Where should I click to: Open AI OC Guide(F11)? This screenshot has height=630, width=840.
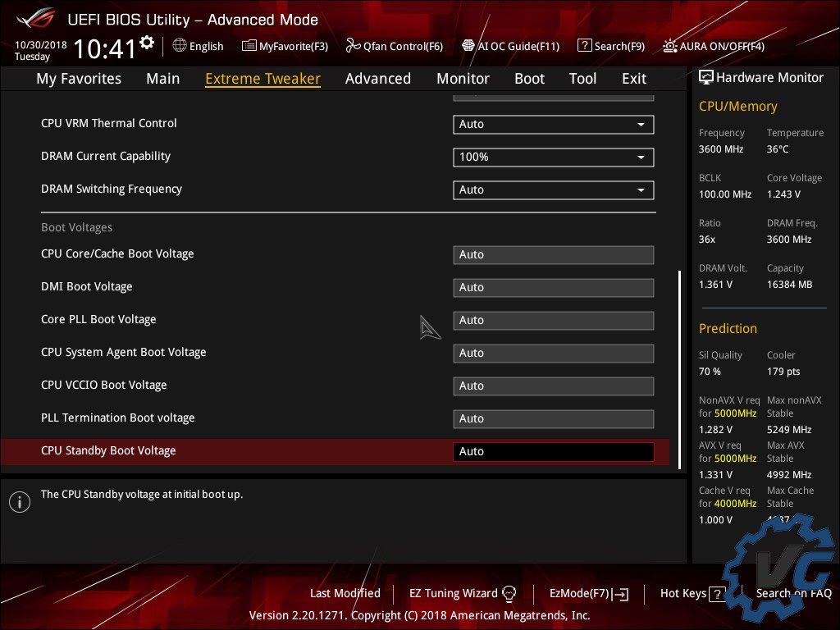click(518, 47)
